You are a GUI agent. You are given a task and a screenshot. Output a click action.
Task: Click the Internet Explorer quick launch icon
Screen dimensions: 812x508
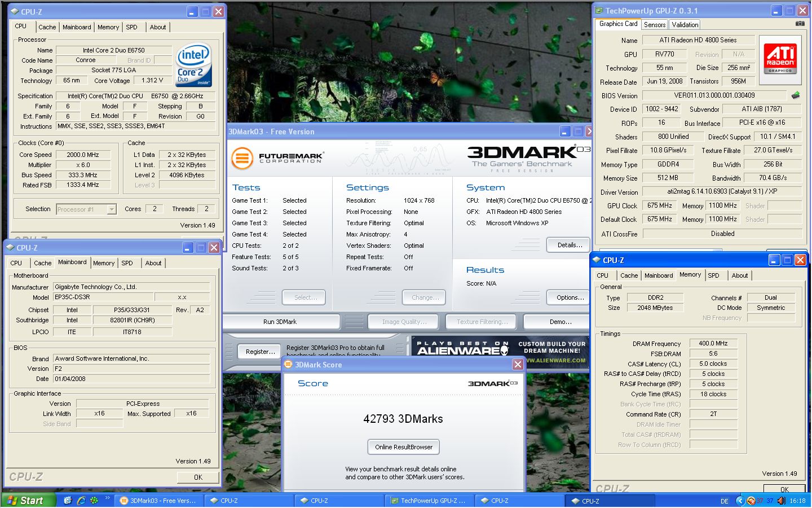(x=81, y=501)
